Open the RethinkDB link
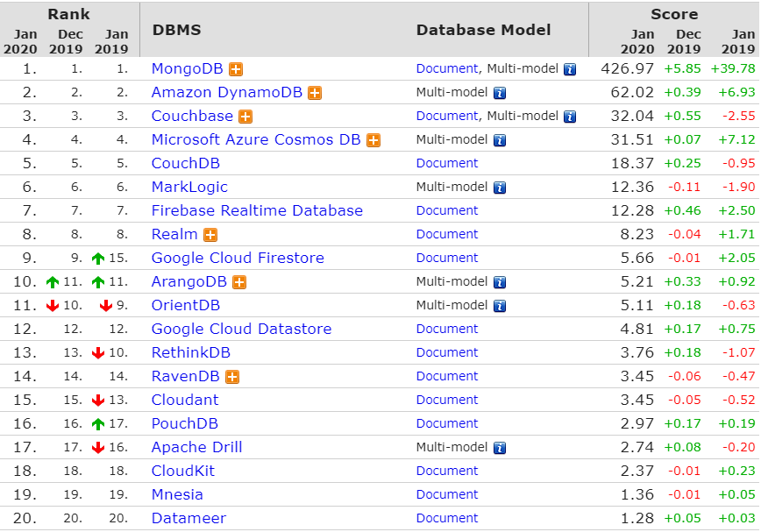Image resolution: width=761 pixels, height=532 pixels. (x=191, y=352)
